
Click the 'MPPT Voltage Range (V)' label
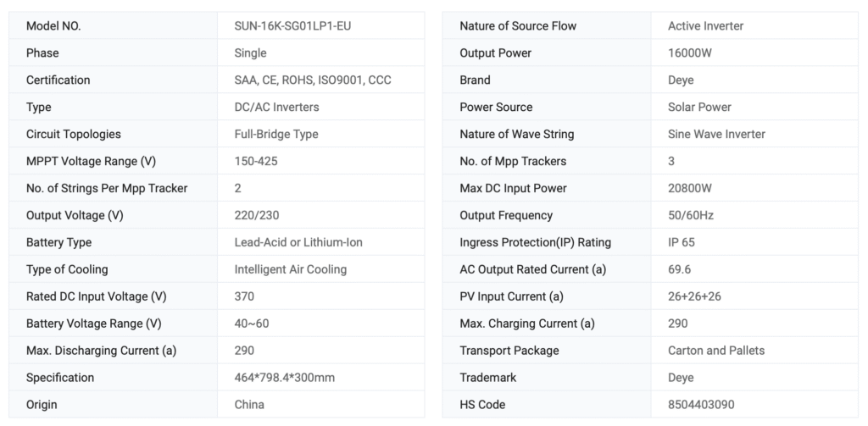click(91, 161)
